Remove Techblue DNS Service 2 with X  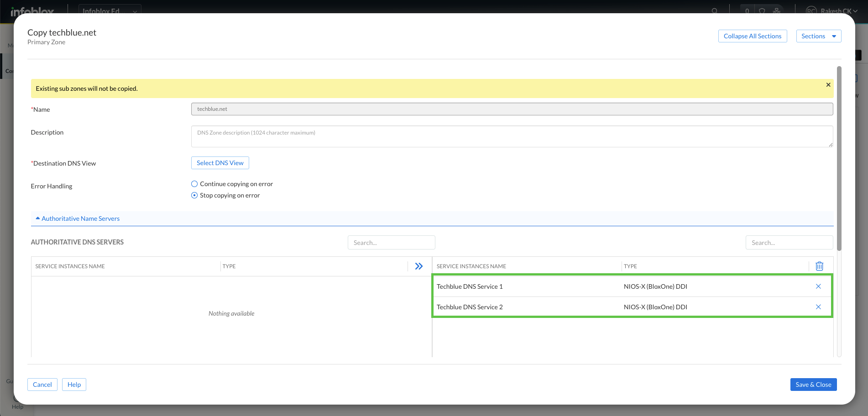818,307
